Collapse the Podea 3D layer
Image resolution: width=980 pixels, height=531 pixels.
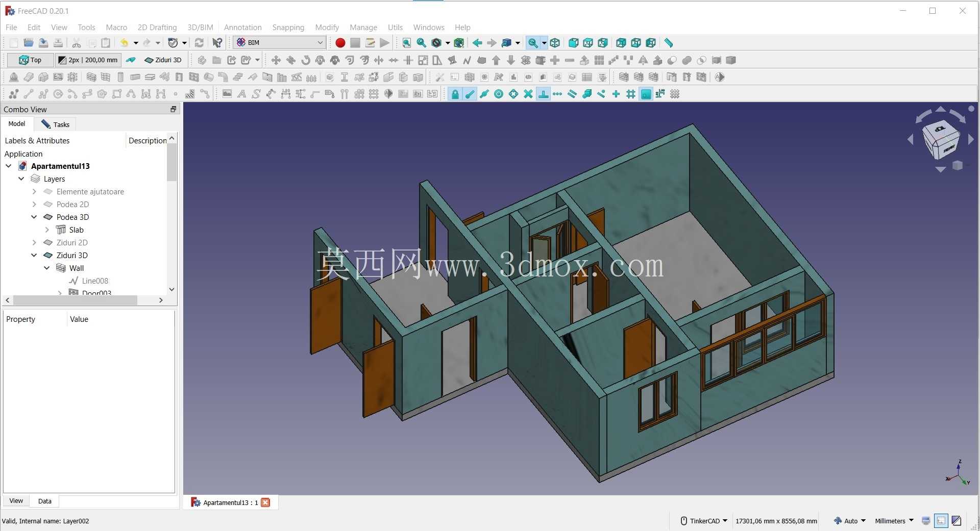click(x=34, y=217)
